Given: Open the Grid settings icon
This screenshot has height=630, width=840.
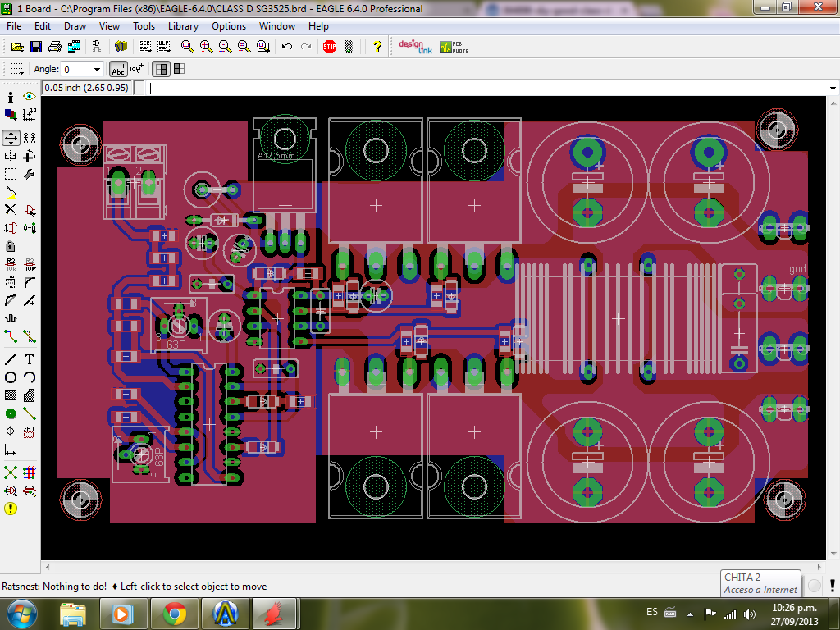Looking at the screenshot, I should click(x=16, y=69).
